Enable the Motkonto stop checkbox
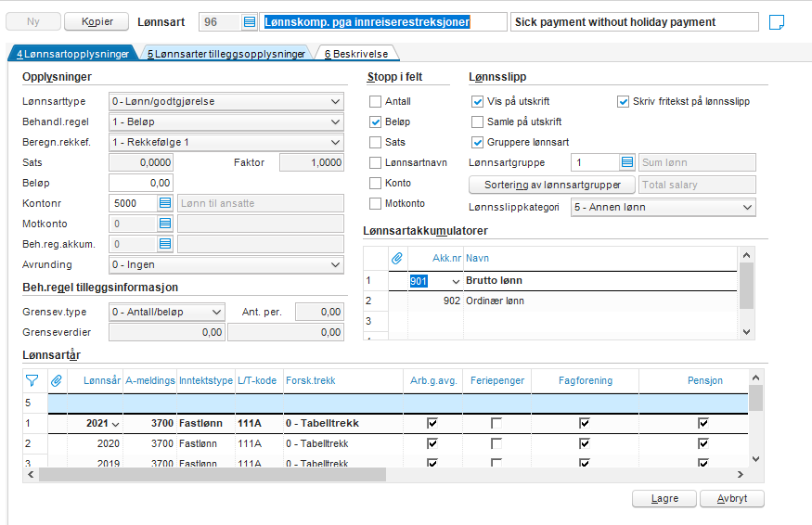The height and width of the screenshot is (525, 812). tap(376, 203)
